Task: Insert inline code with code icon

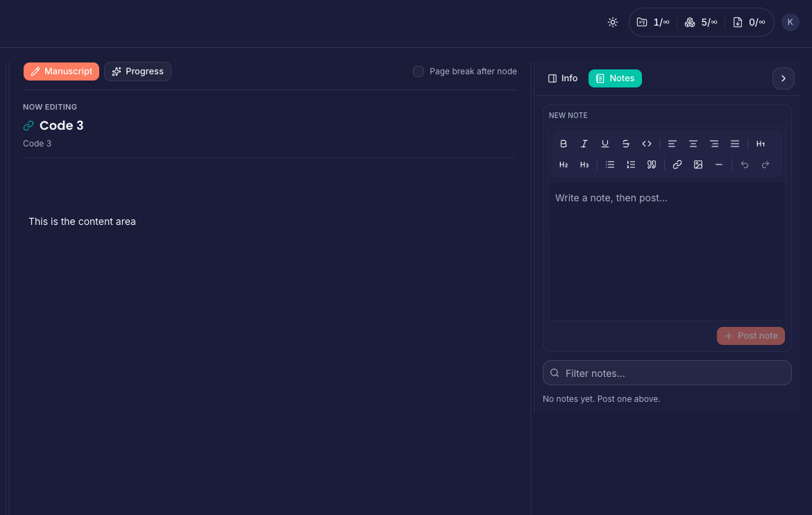Action: (x=647, y=144)
